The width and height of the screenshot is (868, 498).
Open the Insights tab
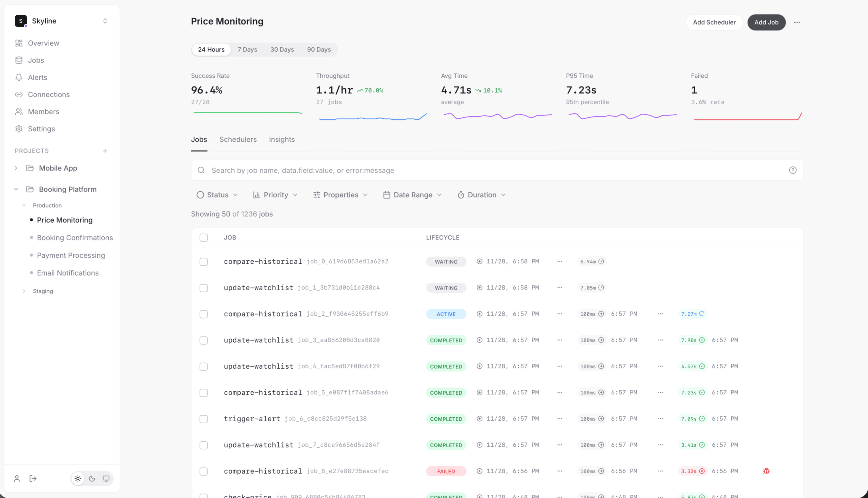click(282, 139)
